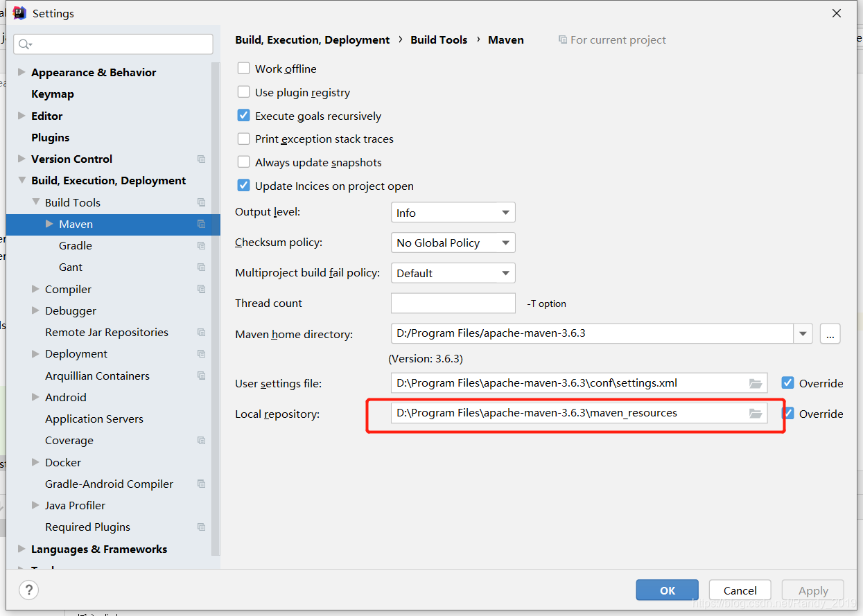This screenshot has height=616, width=863.
Task: Click the project-level icon beside Coverage
Action: pyautogui.click(x=201, y=441)
